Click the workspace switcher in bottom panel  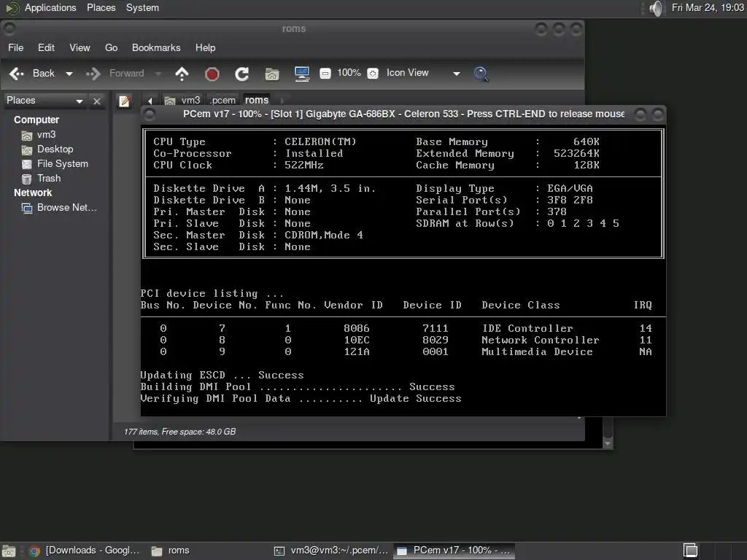(690, 551)
